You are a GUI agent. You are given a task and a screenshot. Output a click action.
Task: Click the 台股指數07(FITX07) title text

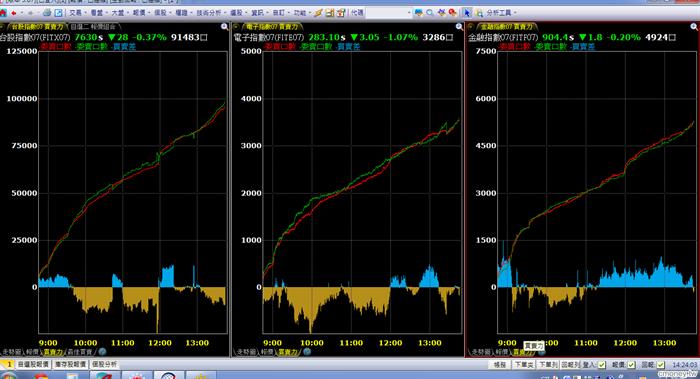point(35,37)
